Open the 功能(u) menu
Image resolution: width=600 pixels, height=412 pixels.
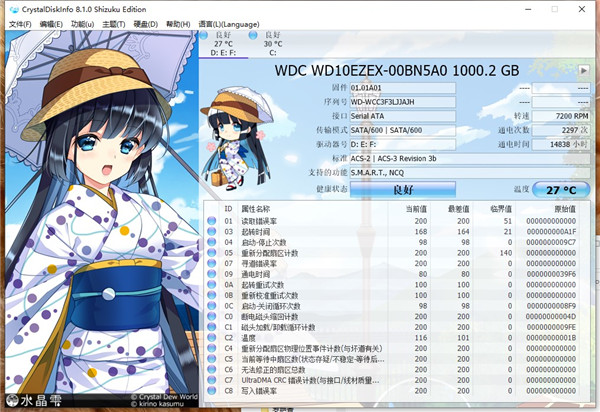(x=82, y=24)
